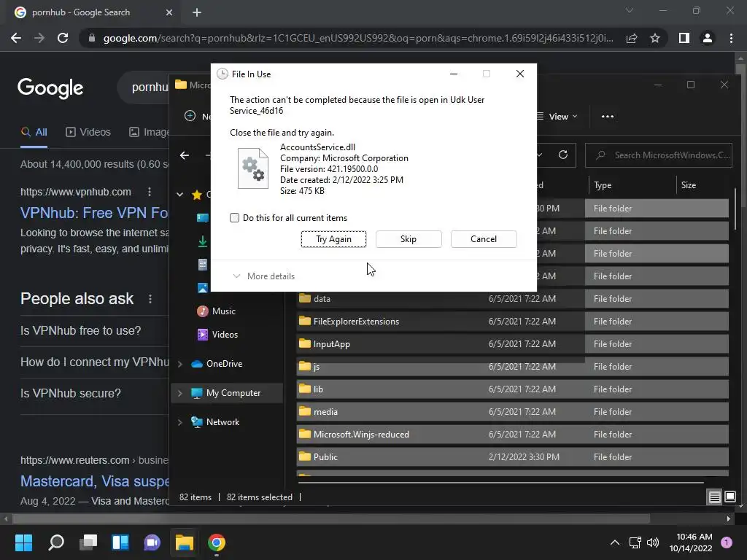Close the Google Search tab
Viewport: 747px width, 560px height.
pyautogui.click(x=169, y=12)
